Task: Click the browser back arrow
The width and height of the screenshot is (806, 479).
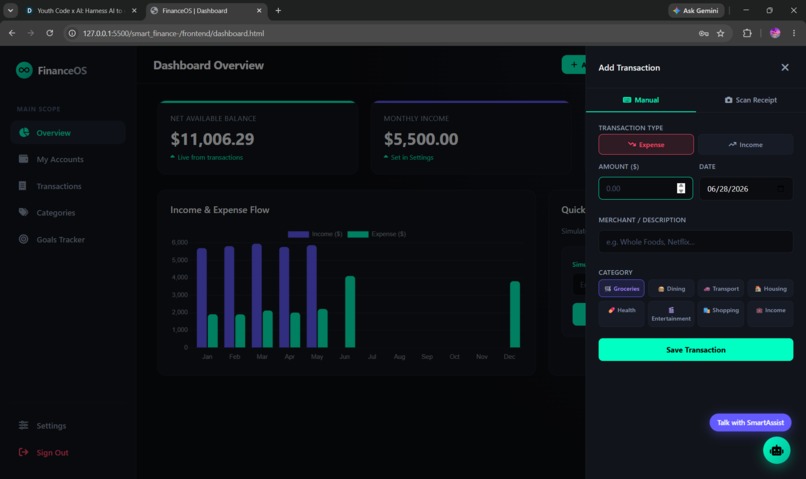Action: tap(12, 33)
